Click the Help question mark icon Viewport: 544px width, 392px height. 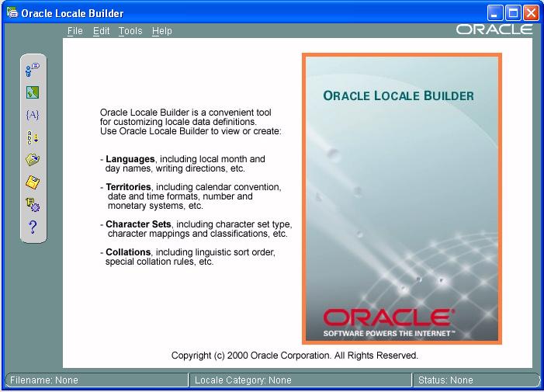tap(33, 227)
